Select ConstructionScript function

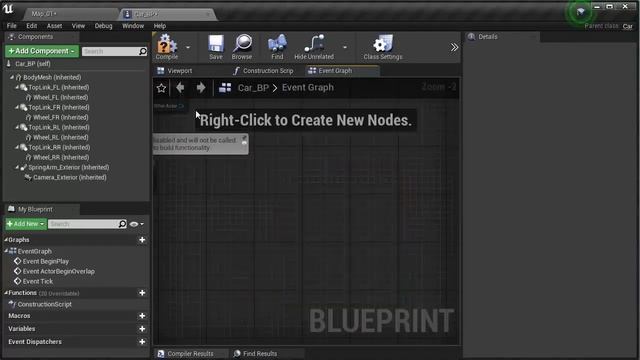tap(44, 304)
